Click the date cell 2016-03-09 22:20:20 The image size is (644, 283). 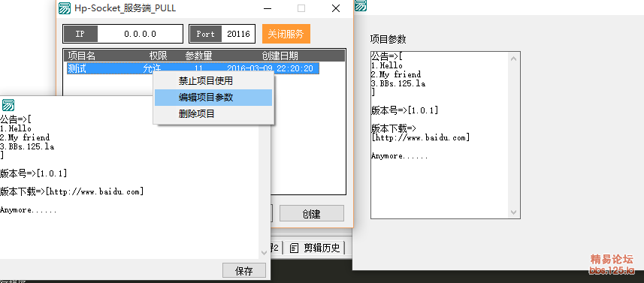(270, 68)
